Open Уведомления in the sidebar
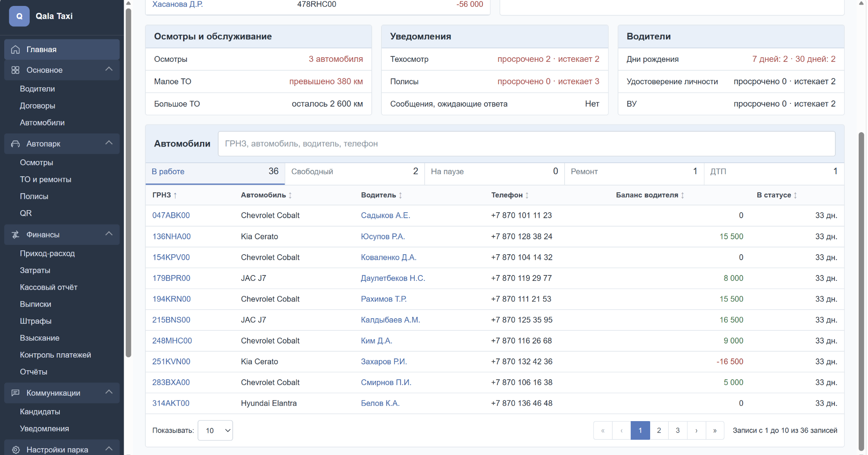 point(45,429)
